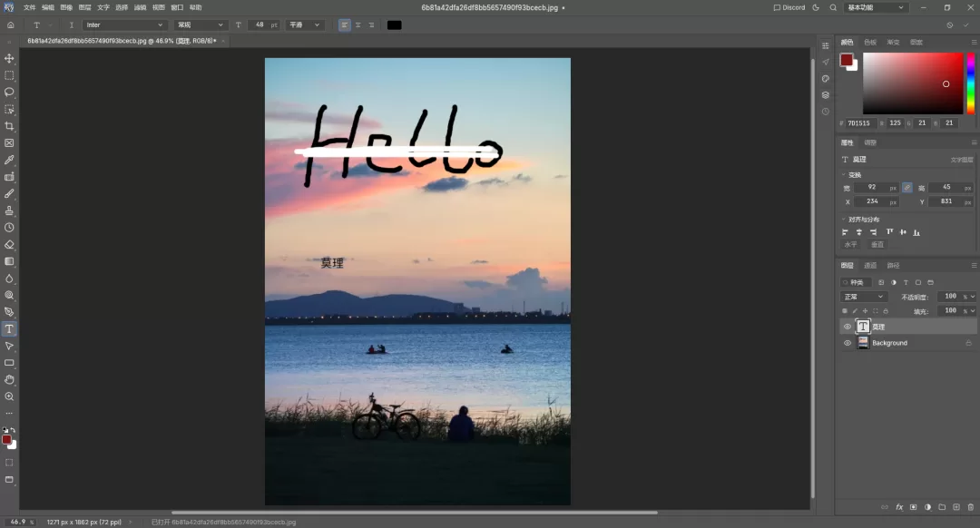
Task: Select the Zoom tool in the toolbar
Action: click(9, 396)
